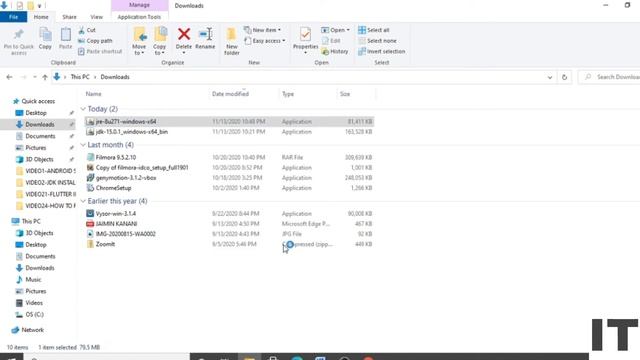Open Videos under This PC
Viewport: 640px width, 360px height.
(x=34, y=303)
